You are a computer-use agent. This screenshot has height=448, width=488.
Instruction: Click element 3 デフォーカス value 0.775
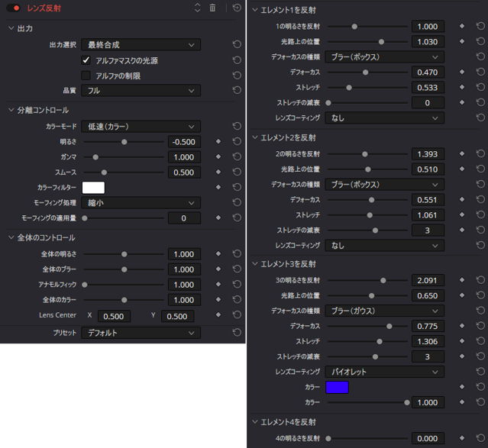pyautogui.click(x=428, y=326)
